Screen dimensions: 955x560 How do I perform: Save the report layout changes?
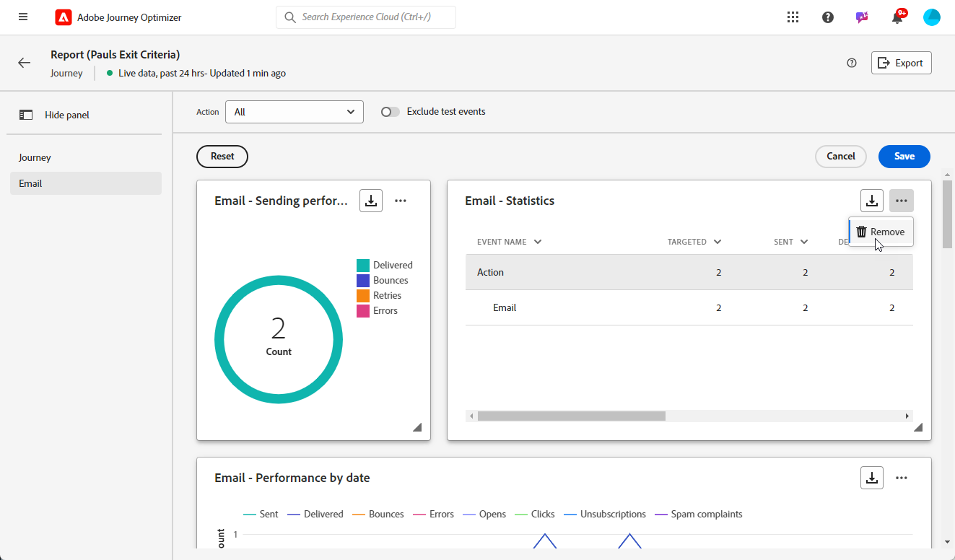coord(904,156)
